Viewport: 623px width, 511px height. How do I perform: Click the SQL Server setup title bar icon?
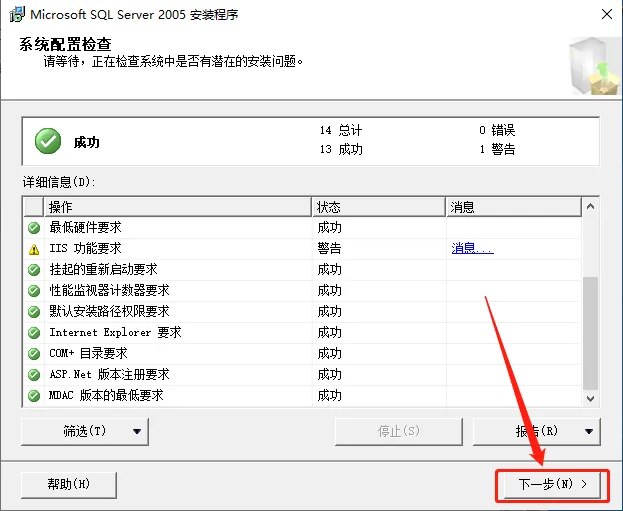[x=17, y=15]
